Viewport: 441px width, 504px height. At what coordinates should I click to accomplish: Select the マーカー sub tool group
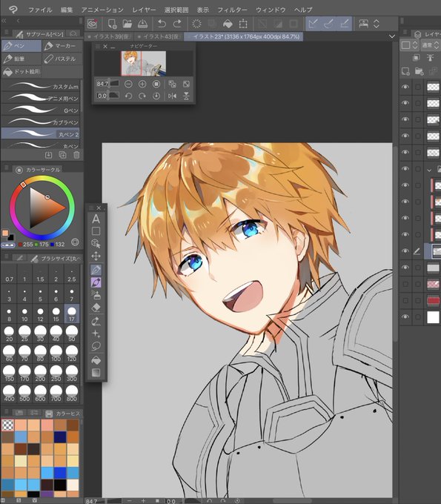click(62, 46)
